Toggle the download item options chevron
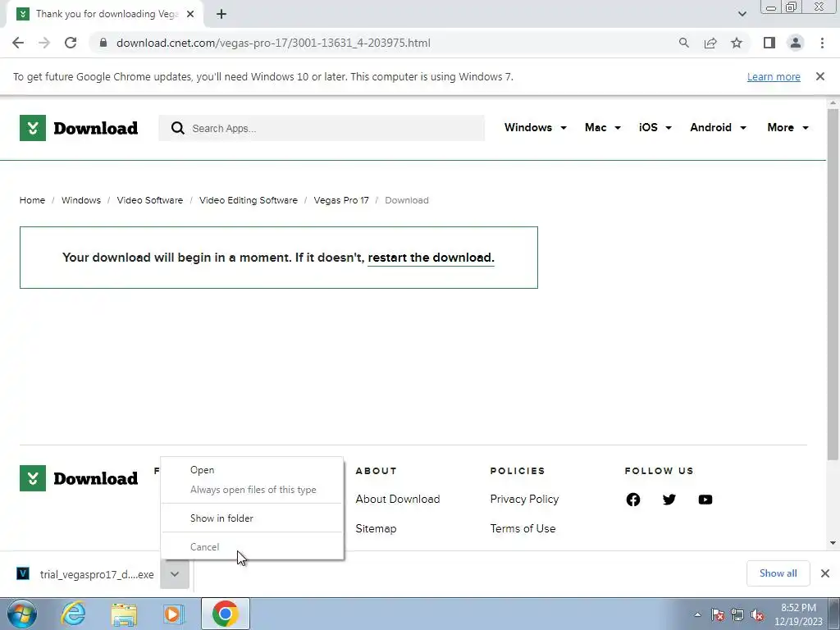 coord(175,574)
